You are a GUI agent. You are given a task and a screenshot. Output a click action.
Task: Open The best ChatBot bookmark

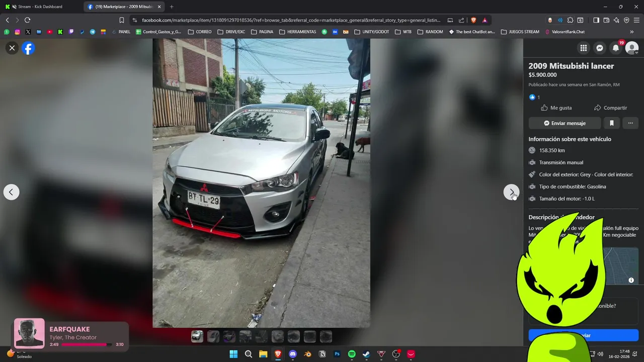[472, 32]
